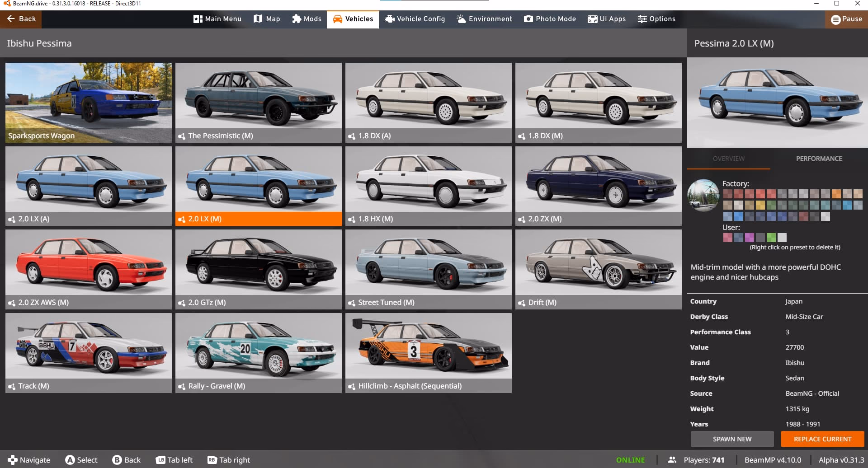Click the Spawn New button
868x468 pixels.
point(732,439)
